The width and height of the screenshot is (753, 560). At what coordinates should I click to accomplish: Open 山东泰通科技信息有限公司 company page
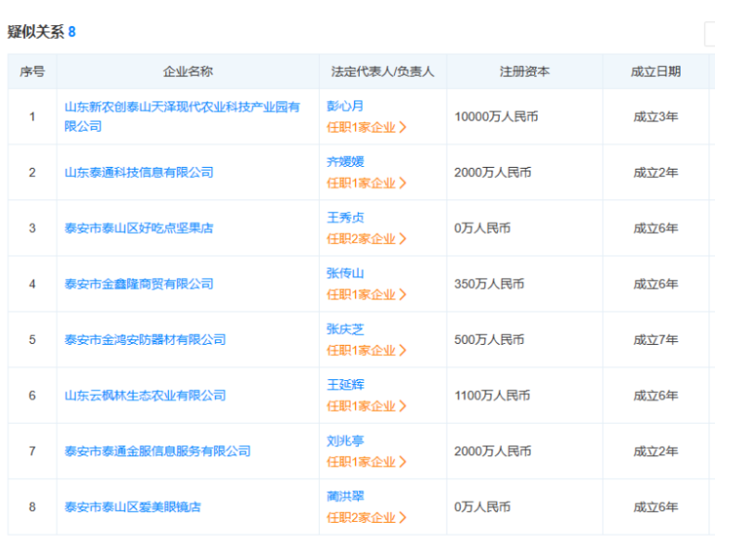click(x=139, y=172)
